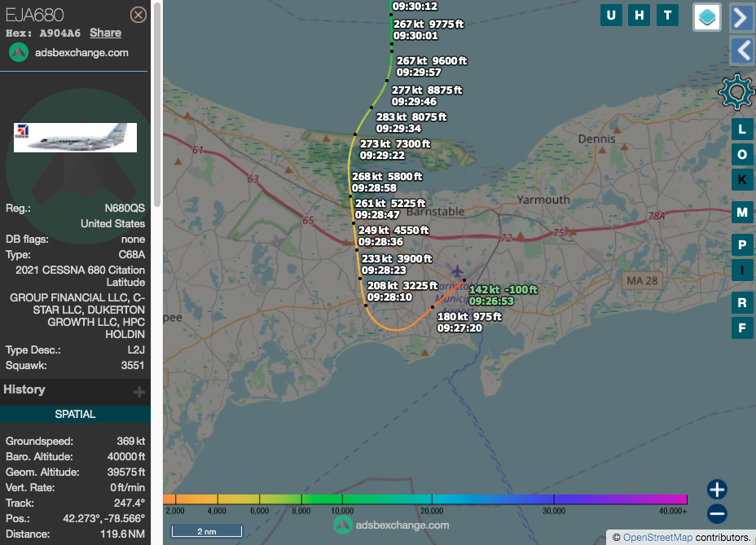Click the sidebar vertical scrollbar
Screen dimensions: 756x545
tap(156, 103)
